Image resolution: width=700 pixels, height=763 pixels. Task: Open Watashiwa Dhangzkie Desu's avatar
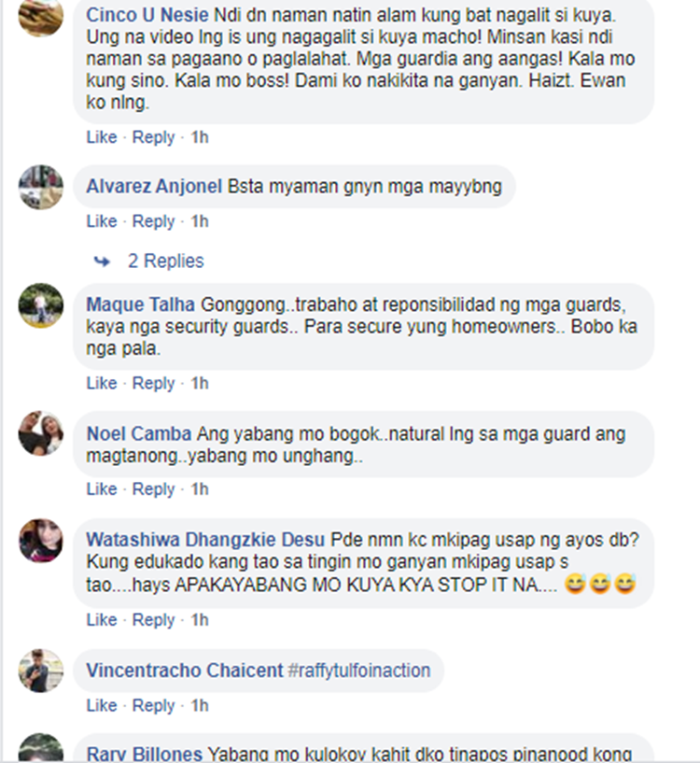[x=41, y=541]
